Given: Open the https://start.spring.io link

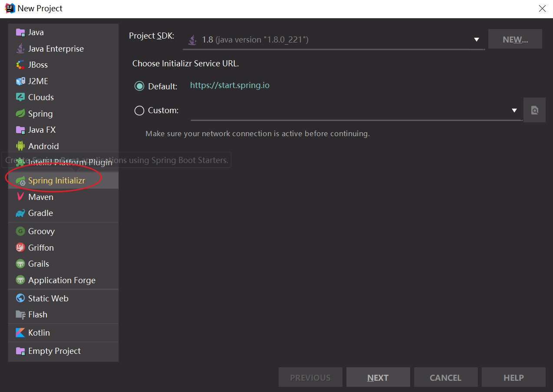Looking at the screenshot, I should [230, 85].
